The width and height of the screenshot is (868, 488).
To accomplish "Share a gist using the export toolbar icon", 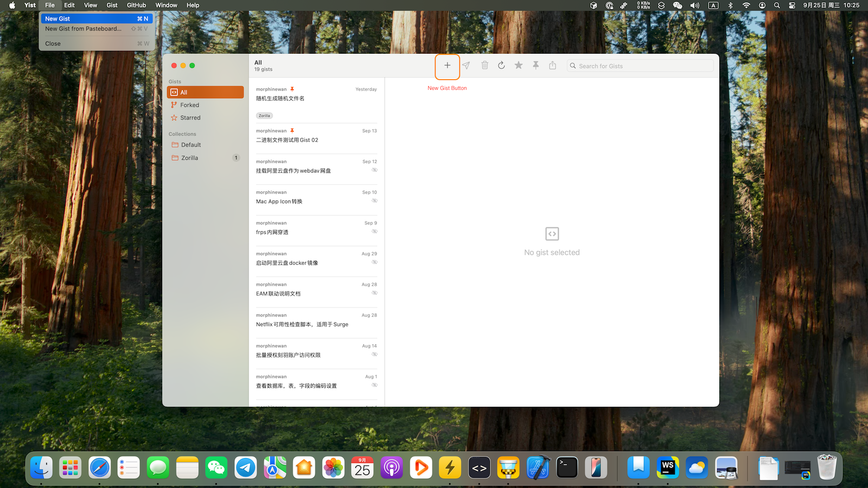I will click(x=552, y=65).
